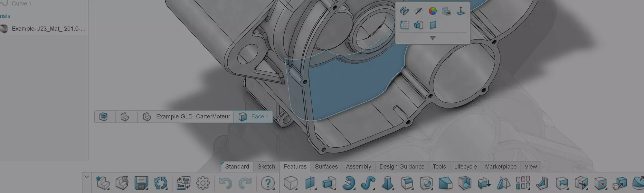Open the Help question mark icon
This screenshot has width=644, height=193.
268,183
